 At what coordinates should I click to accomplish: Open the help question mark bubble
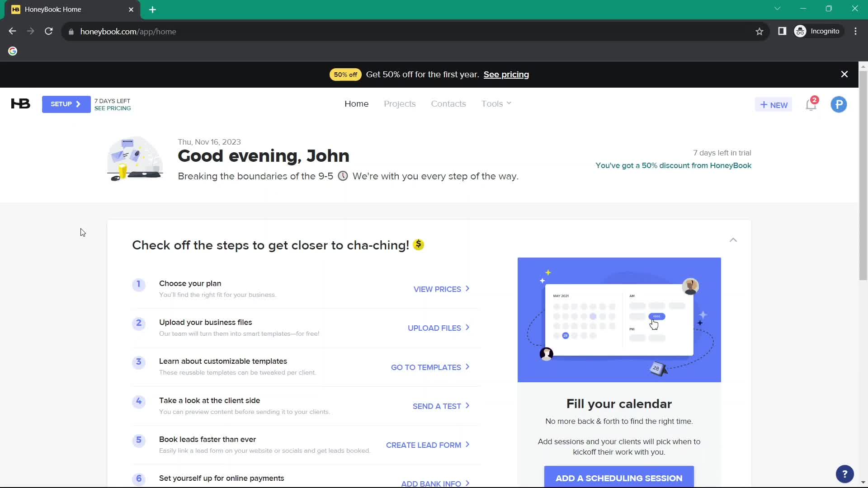click(844, 474)
